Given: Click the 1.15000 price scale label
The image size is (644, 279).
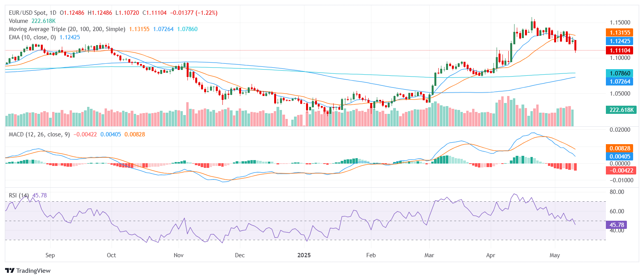Looking at the screenshot, I should point(620,23).
